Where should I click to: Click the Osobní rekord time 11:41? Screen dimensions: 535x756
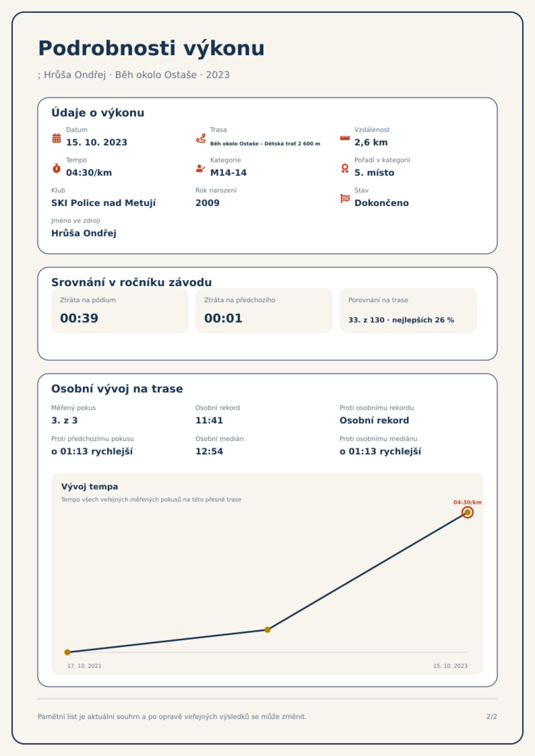click(209, 420)
